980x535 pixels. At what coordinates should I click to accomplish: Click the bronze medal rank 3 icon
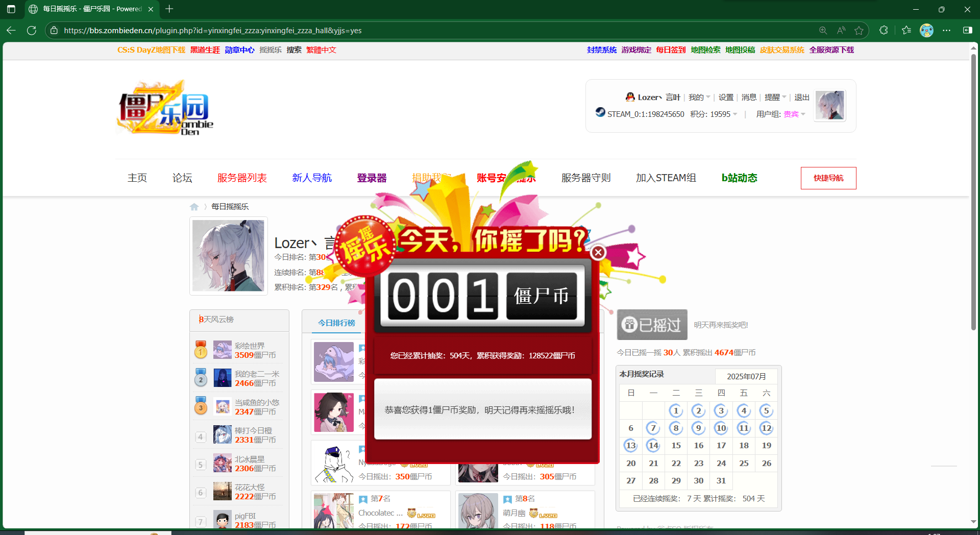click(x=201, y=407)
